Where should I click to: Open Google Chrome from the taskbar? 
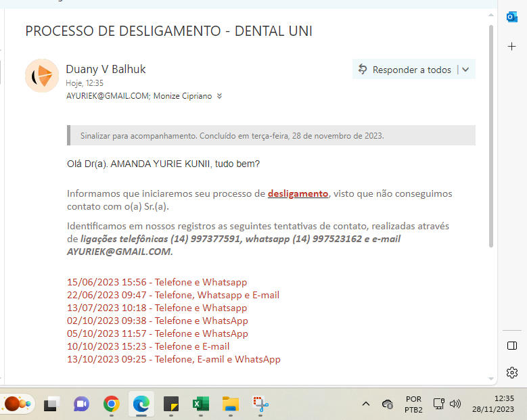(x=112, y=404)
